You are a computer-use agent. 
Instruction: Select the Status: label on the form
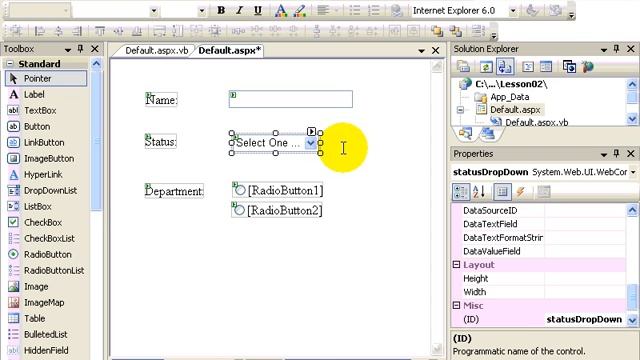[161, 142]
